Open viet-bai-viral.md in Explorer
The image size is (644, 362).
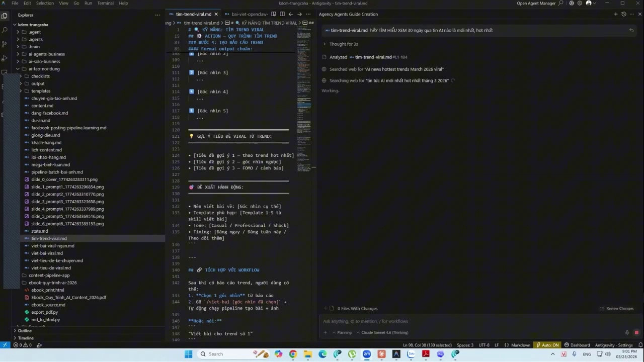tap(47, 253)
